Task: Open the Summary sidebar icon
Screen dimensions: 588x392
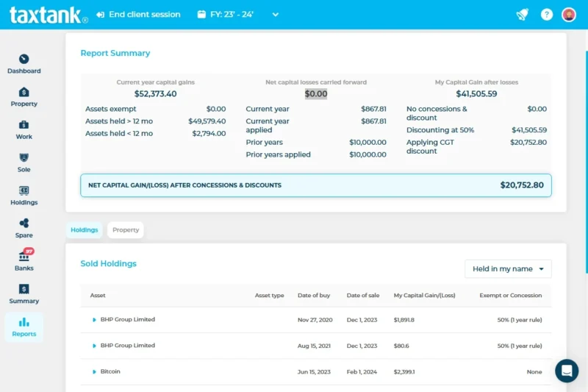Action: point(24,289)
